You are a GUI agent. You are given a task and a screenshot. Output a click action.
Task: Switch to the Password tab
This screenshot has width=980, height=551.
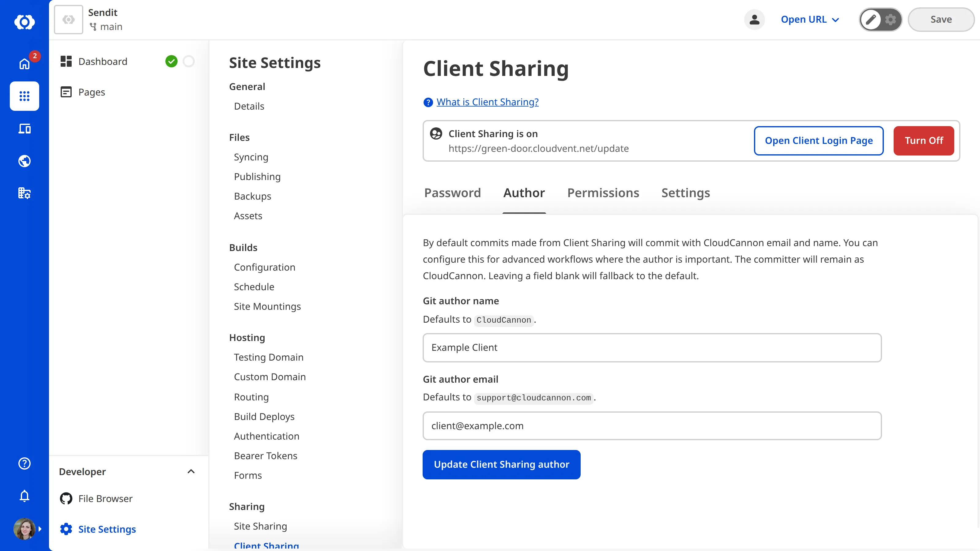(x=452, y=193)
